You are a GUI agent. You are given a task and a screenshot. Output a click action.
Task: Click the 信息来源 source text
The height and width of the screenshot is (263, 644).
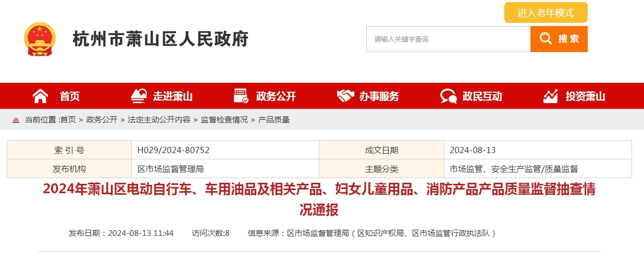(x=373, y=233)
